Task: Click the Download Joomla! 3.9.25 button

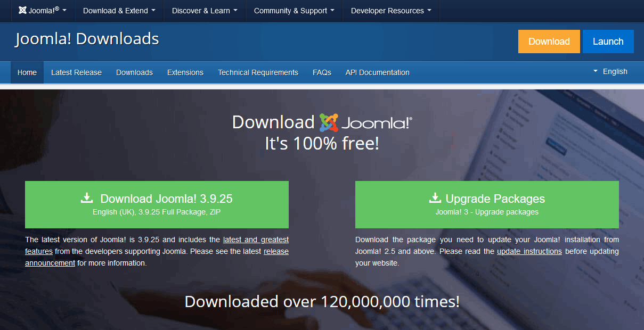Action: pos(157,204)
